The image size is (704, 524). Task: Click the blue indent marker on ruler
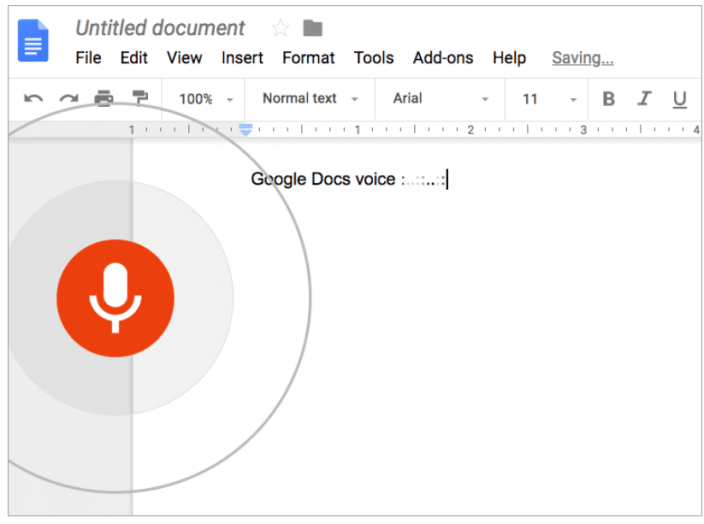pyautogui.click(x=246, y=129)
